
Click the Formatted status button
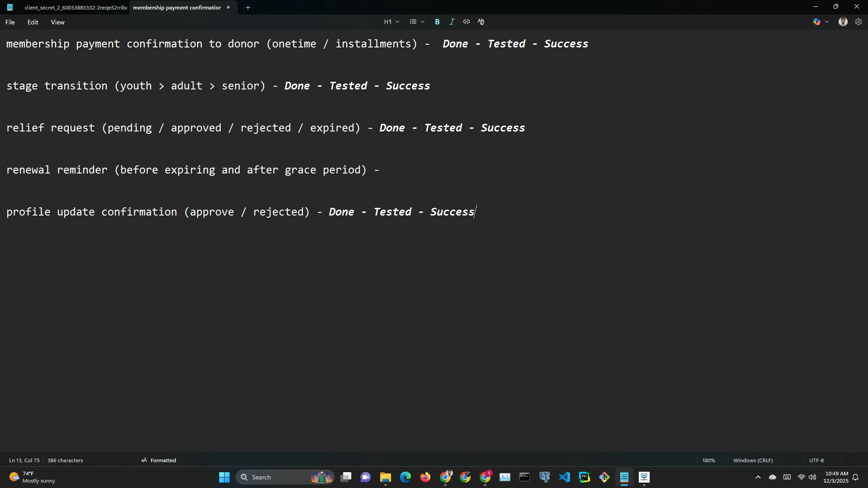(159, 460)
